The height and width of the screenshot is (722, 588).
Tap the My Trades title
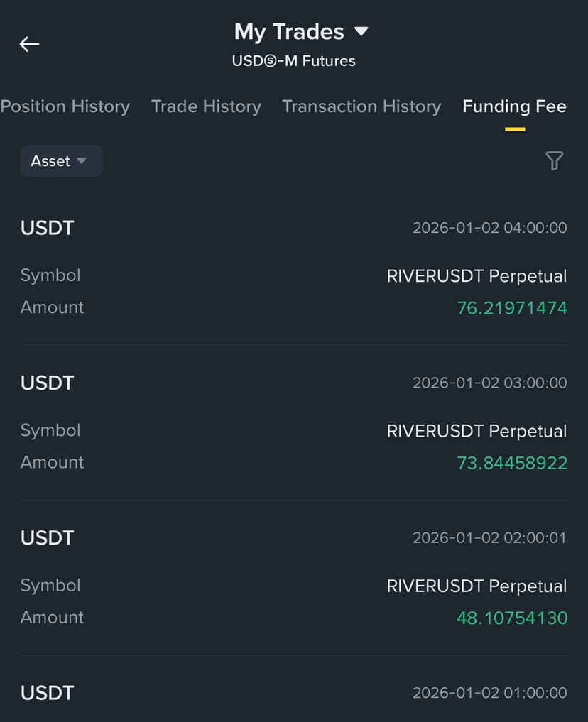pyautogui.click(x=289, y=32)
